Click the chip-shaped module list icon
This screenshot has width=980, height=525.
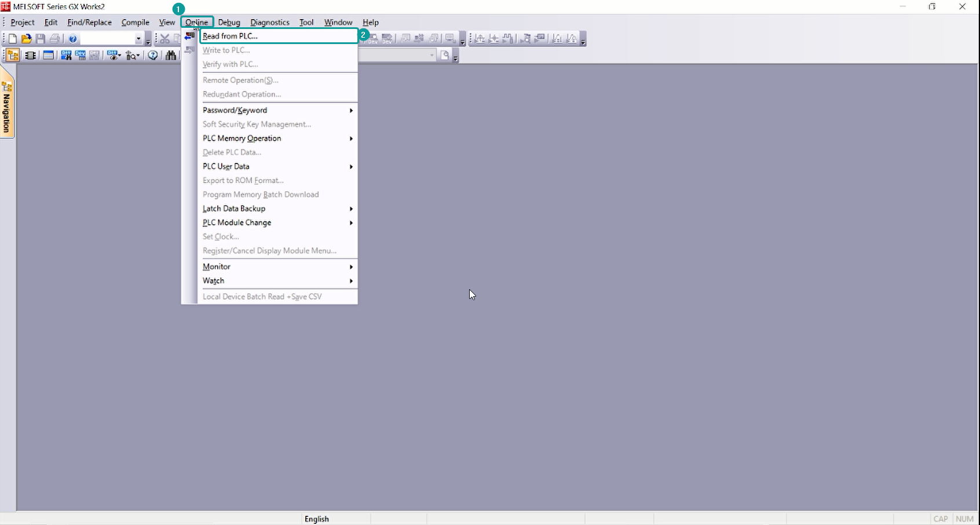click(x=30, y=56)
